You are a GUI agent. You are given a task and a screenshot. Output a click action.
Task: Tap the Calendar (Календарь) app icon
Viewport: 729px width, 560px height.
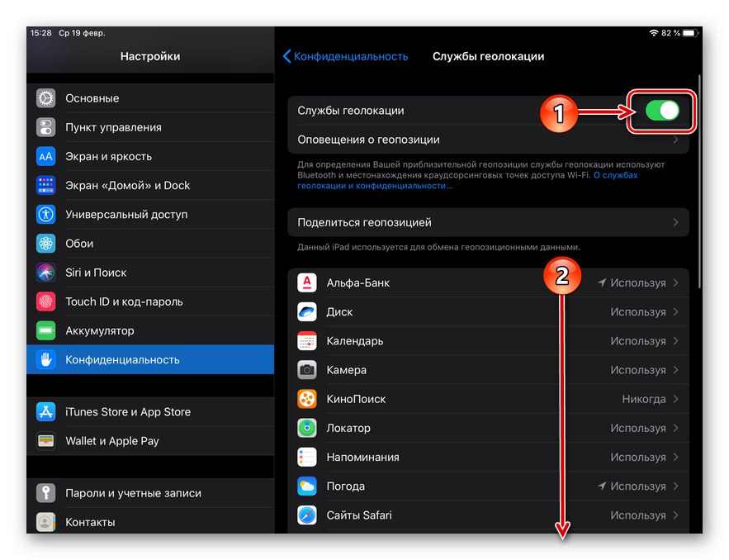tap(307, 341)
